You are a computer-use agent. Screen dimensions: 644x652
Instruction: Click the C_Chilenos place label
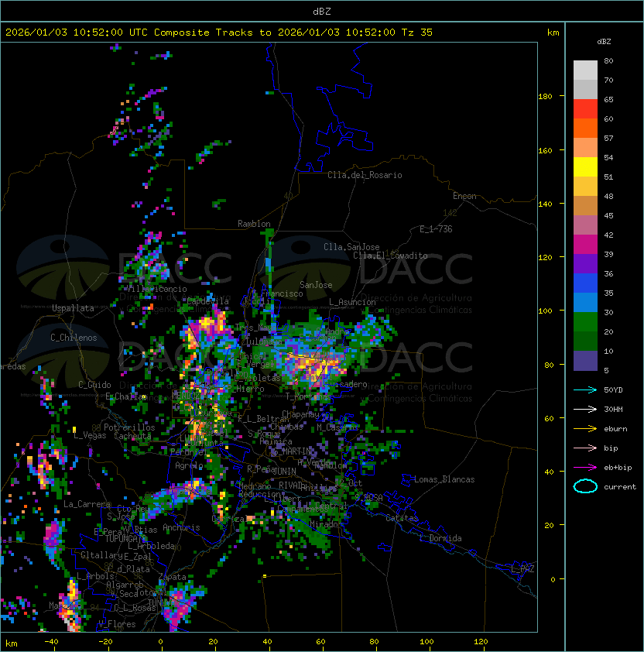[x=74, y=338]
